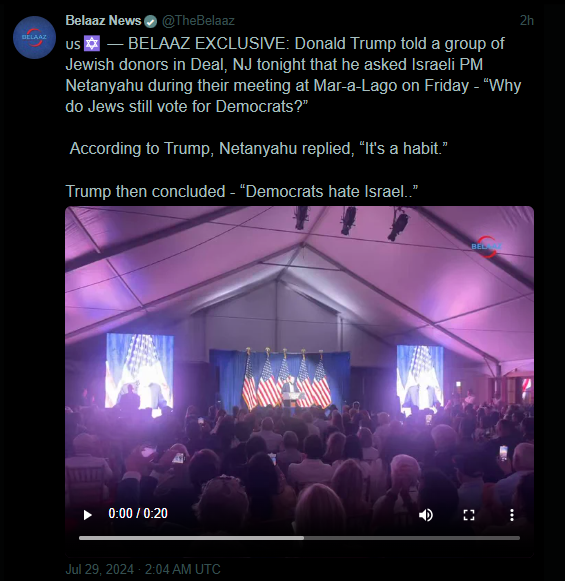Click the buffered portion of the video progress bar
Image resolution: width=565 pixels, height=581 pixels.
191,538
